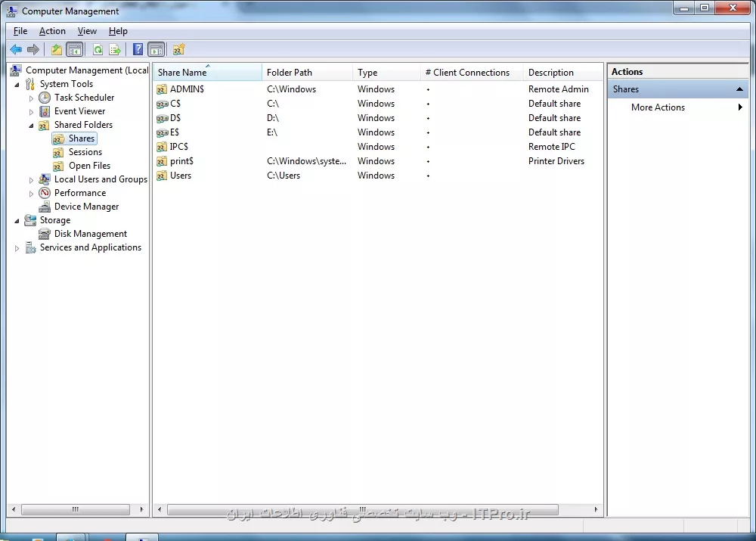Click the Device Manager icon in tree
The image size is (756, 541).
point(45,207)
